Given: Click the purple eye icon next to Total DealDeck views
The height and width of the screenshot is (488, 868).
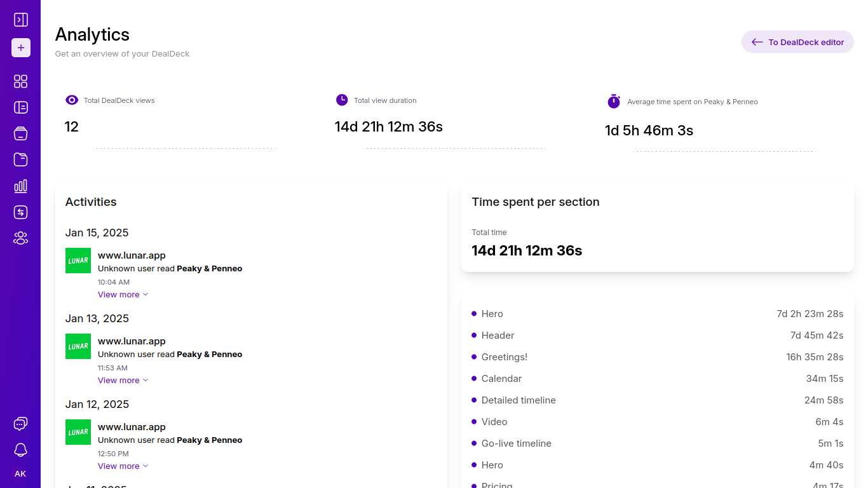Looking at the screenshot, I should click(71, 100).
